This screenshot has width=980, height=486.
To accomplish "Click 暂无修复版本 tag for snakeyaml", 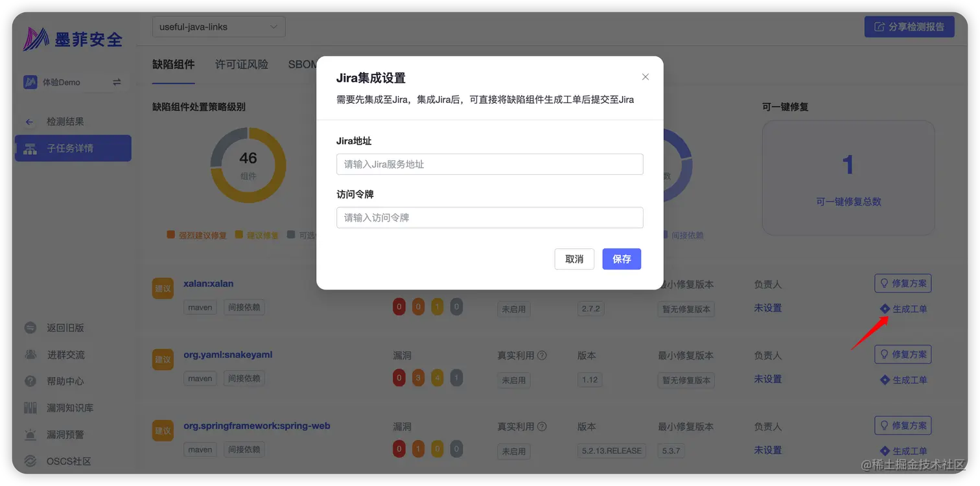I will (x=686, y=380).
